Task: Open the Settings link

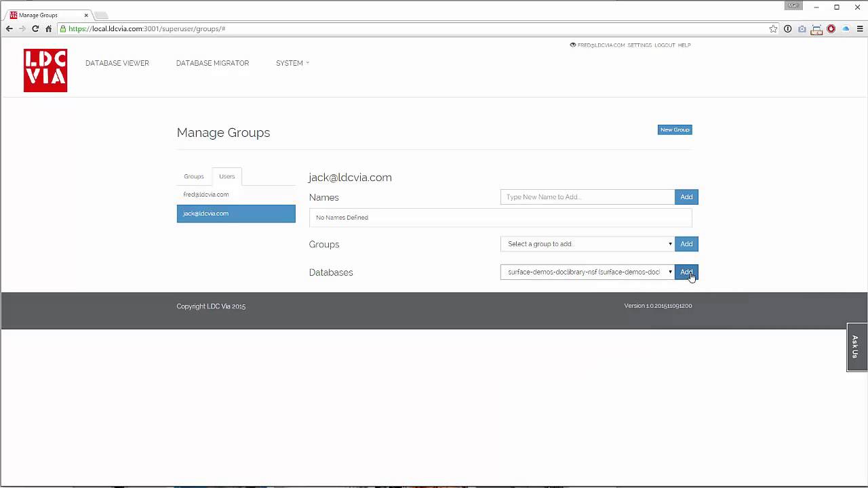Action: (639, 45)
